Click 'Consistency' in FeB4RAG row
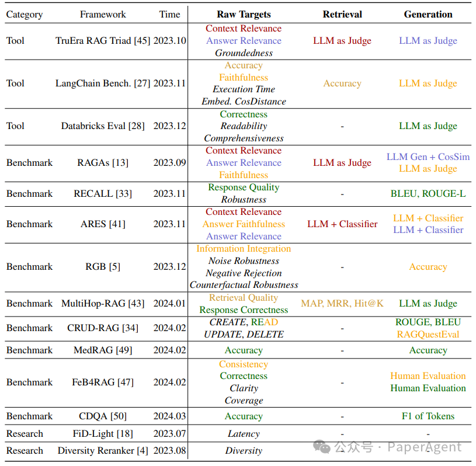This screenshot has height=466, width=476. coord(244,364)
